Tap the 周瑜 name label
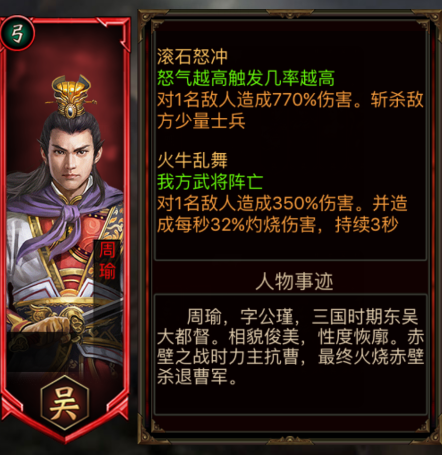The width and height of the screenshot is (442, 455). (107, 261)
